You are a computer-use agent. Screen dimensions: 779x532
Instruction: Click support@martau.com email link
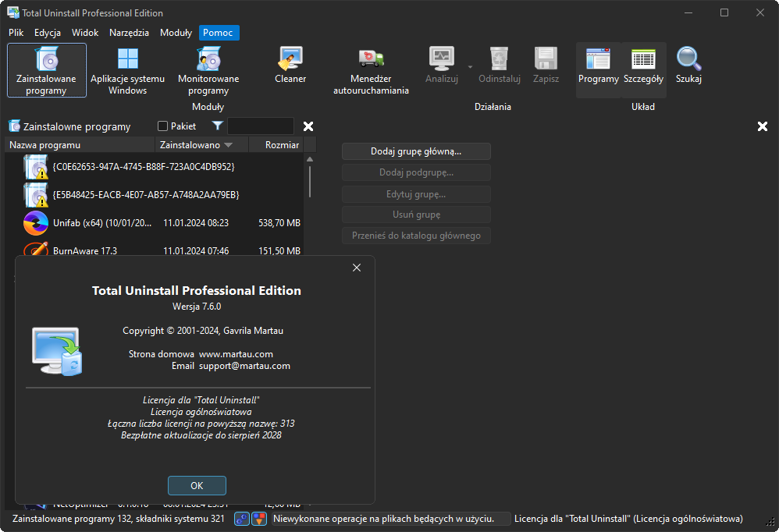[x=244, y=366]
